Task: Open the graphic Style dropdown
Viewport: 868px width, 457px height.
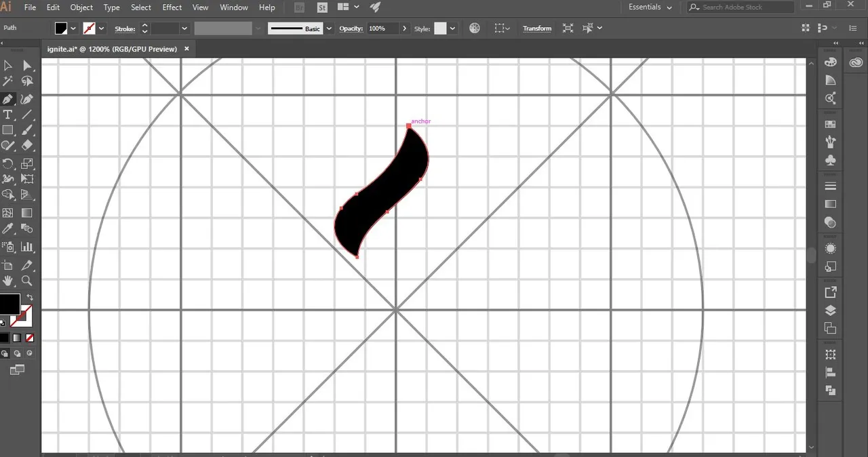Action: coord(452,28)
